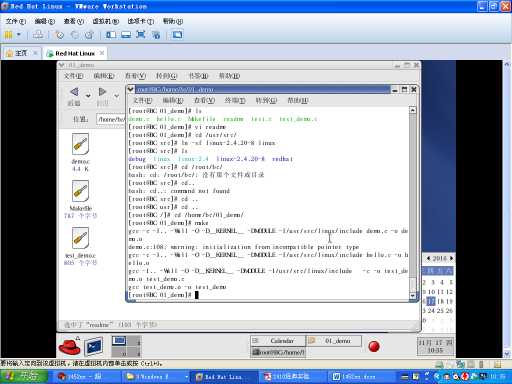Click the Back arrow in file manager
Image resolution: width=512 pixels, height=384 pixels.
click(74, 92)
